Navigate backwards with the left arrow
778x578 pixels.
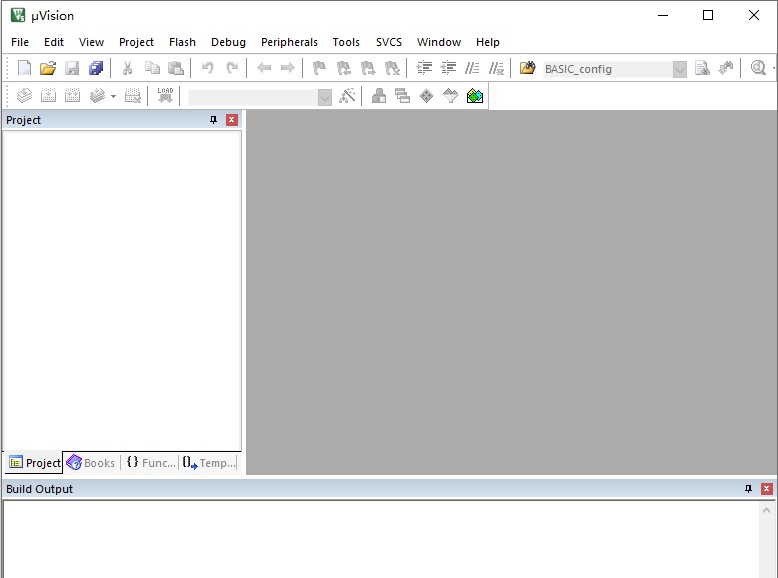[x=264, y=68]
